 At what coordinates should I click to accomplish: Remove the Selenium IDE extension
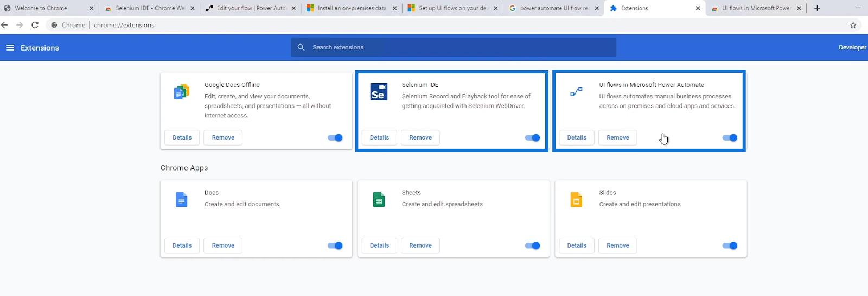click(420, 137)
